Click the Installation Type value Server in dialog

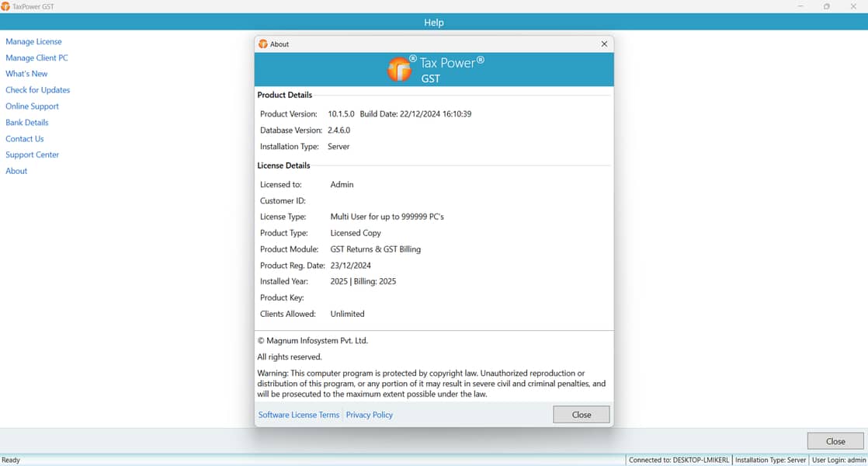[x=339, y=147]
